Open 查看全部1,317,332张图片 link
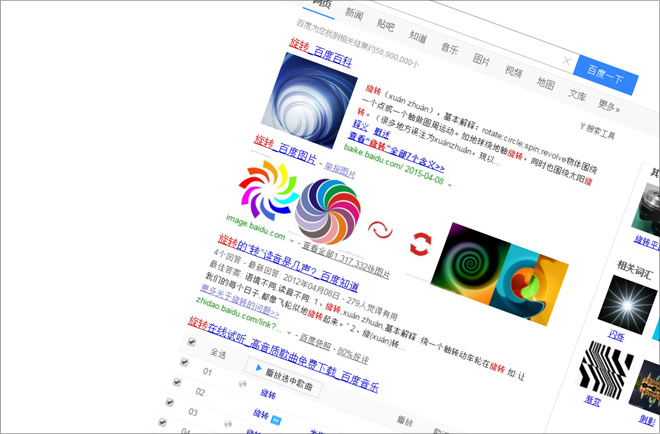This screenshot has height=434, width=660. pyautogui.click(x=346, y=261)
